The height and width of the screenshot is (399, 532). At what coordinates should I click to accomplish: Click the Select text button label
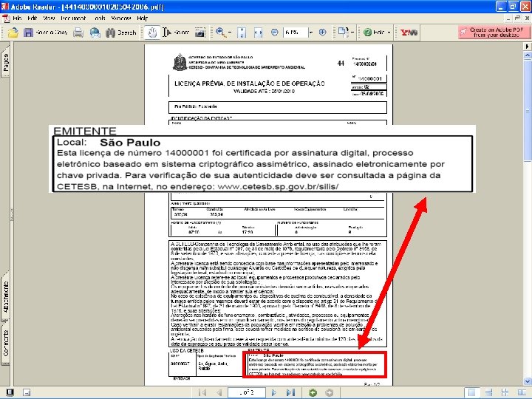pyautogui.click(x=182, y=33)
